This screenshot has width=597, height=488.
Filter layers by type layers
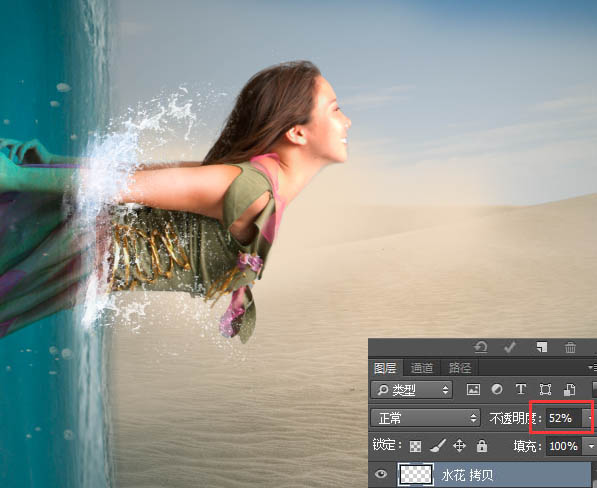coord(520,389)
